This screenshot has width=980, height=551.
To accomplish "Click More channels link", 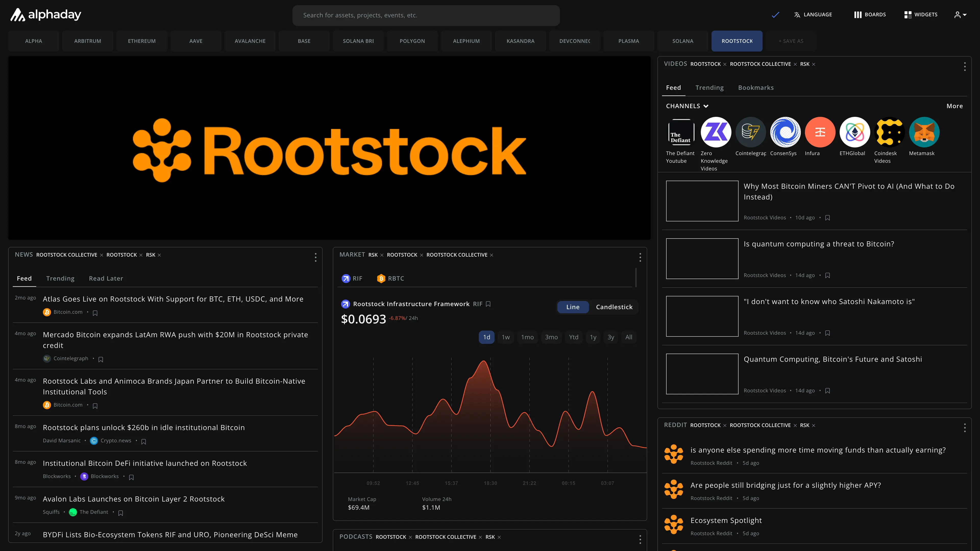I will point(954,106).
